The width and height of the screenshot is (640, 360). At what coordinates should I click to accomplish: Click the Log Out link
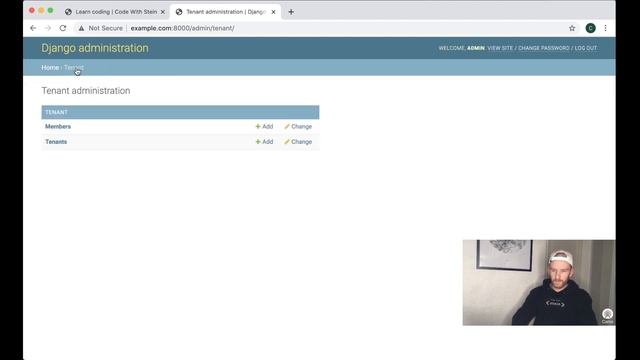pos(586,48)
